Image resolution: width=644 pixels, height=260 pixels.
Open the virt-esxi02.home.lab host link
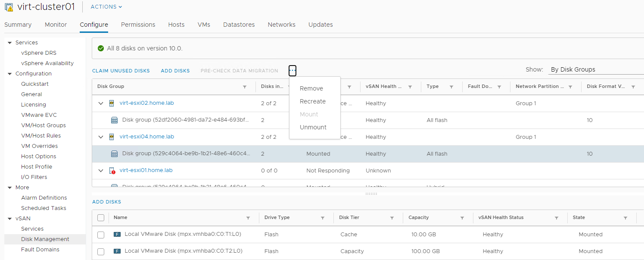point(147,103)
